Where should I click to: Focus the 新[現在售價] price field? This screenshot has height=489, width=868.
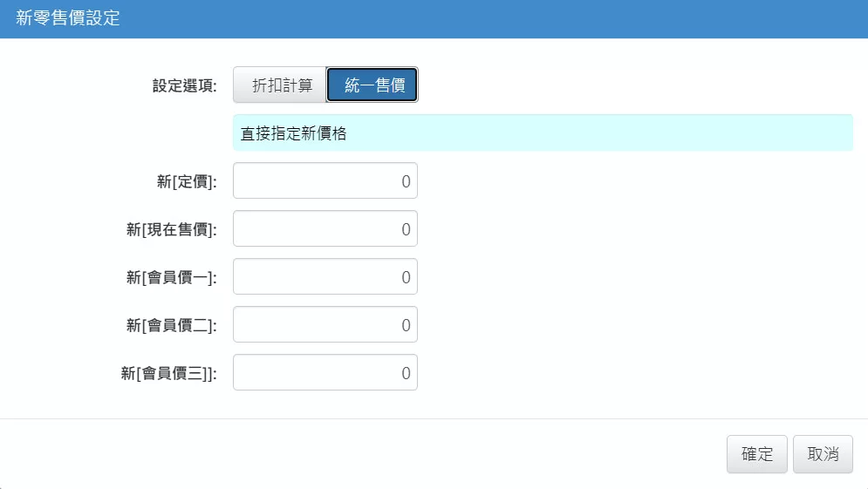tap(325, 229)
